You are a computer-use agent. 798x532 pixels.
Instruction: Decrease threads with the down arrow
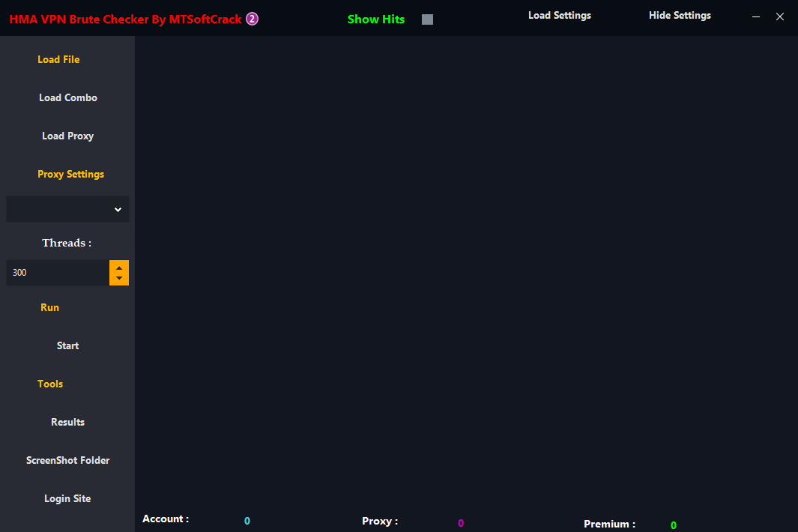(x=119, y=279)
